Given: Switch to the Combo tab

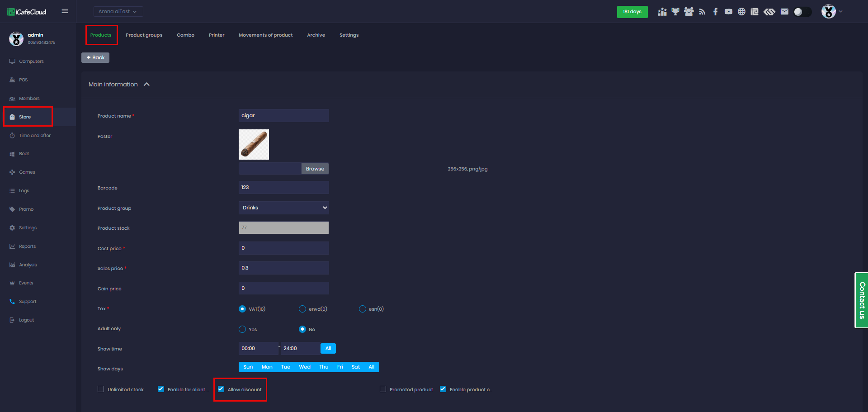Looking at the screenshot, I should point(185,35).
